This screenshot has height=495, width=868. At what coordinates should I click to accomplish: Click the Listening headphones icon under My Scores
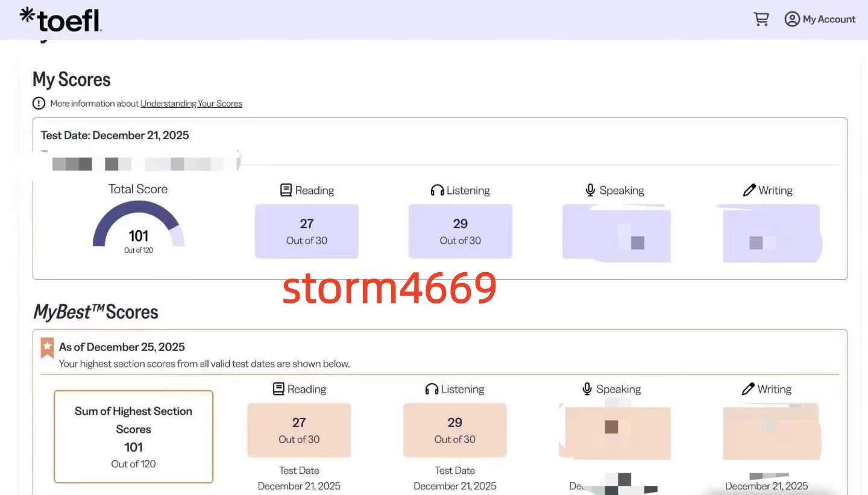(437, 190)
